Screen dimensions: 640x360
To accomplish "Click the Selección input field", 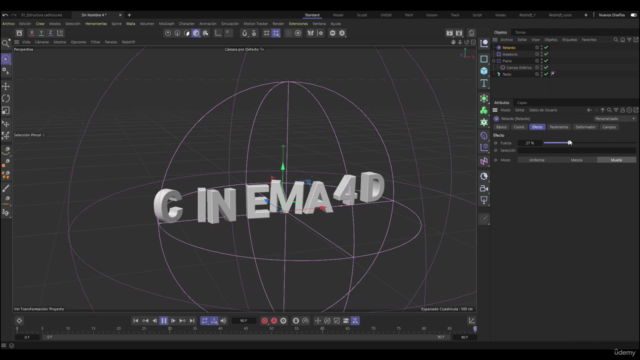I will point(577,151).
